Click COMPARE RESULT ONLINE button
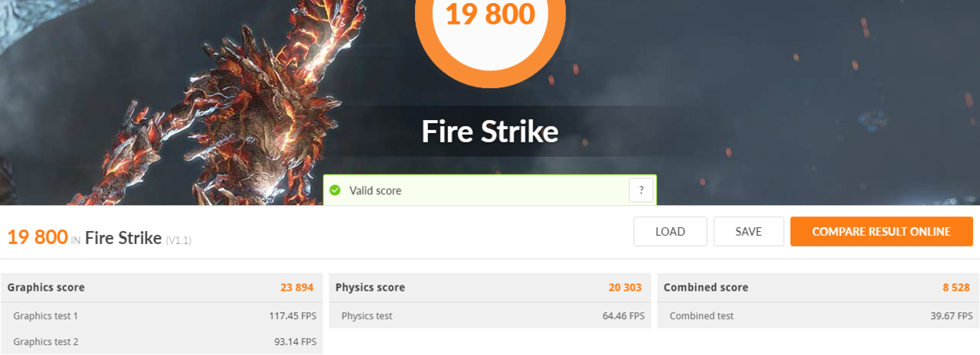 click(881, 232)
